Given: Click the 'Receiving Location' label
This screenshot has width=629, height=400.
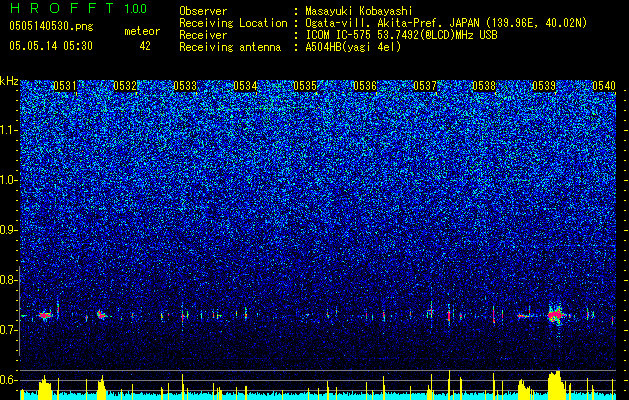Looking at the screenshot, I should click(233, 23).
